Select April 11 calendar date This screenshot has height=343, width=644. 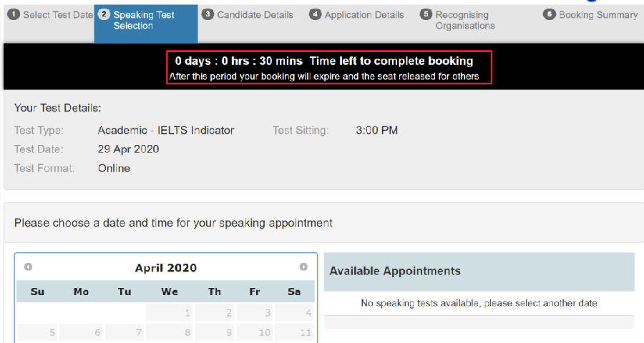coord(295,332)
